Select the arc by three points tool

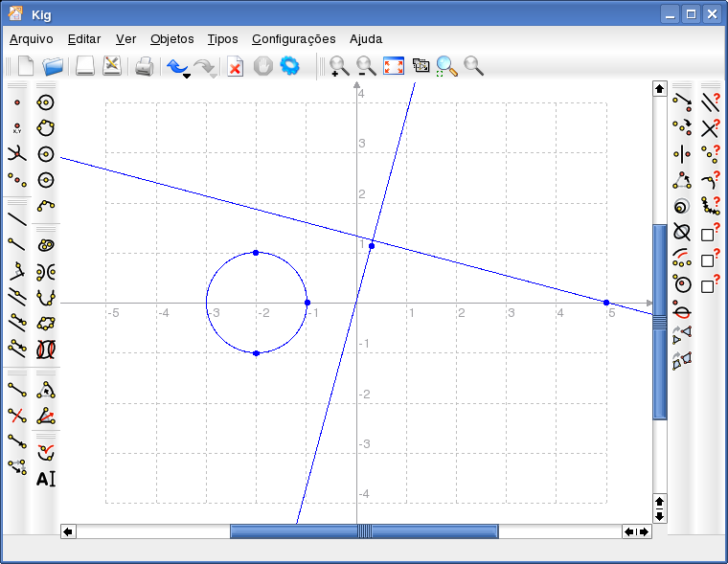click(46, 205)
